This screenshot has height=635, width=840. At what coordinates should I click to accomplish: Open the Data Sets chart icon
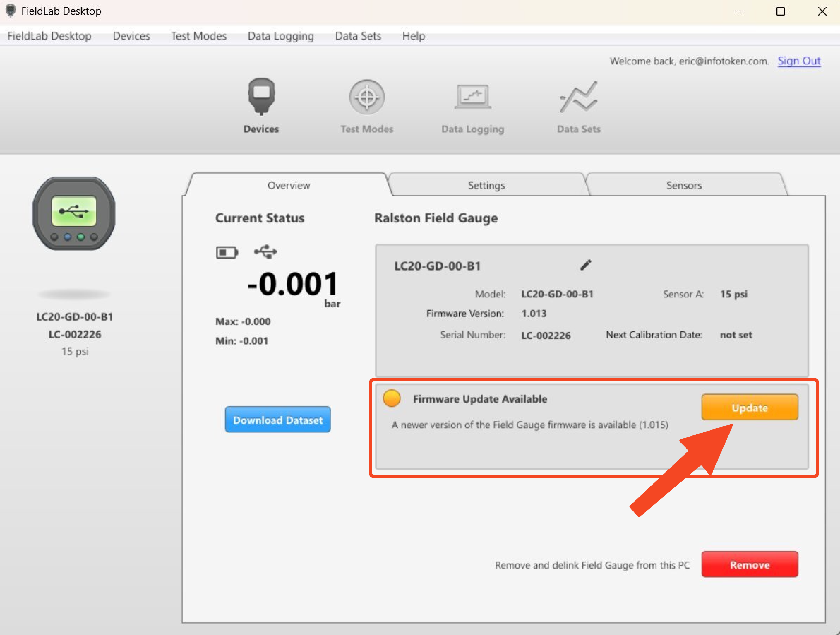click(578, 97)
